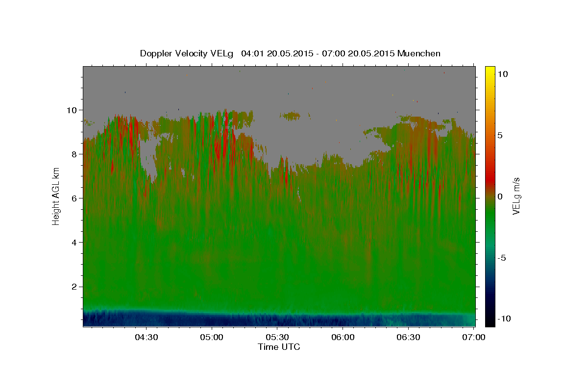Select the 07:00 time tick label
588x392 pixels.
[x=474, y=337]
